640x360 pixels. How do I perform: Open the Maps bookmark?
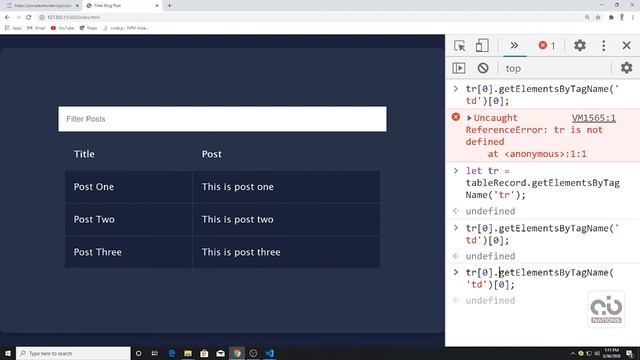89,28
